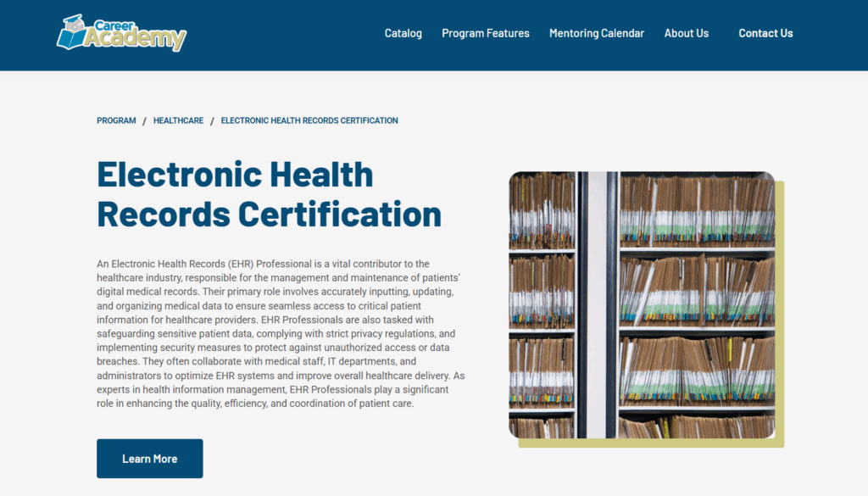
Task: Click the first breadcrumb separator slash
Action: (x=144, y=120)
